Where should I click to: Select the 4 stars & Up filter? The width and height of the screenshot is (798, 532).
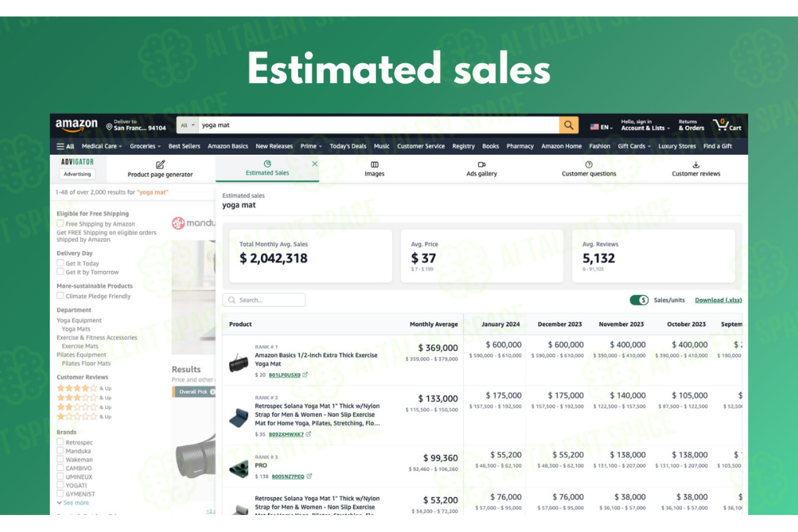(x=84, y=388)
